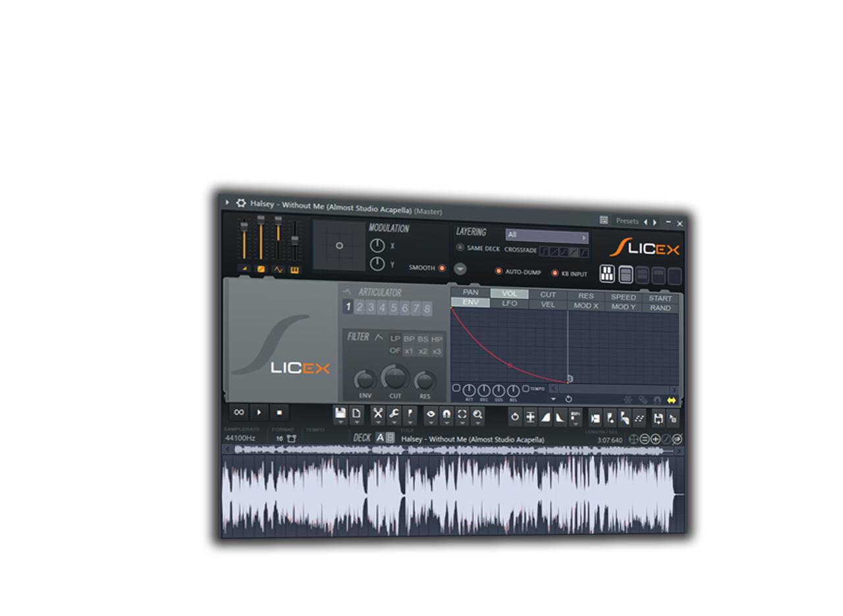
Task: Switch to the VOL envelope tab
Action: click(x=509, y=294)
